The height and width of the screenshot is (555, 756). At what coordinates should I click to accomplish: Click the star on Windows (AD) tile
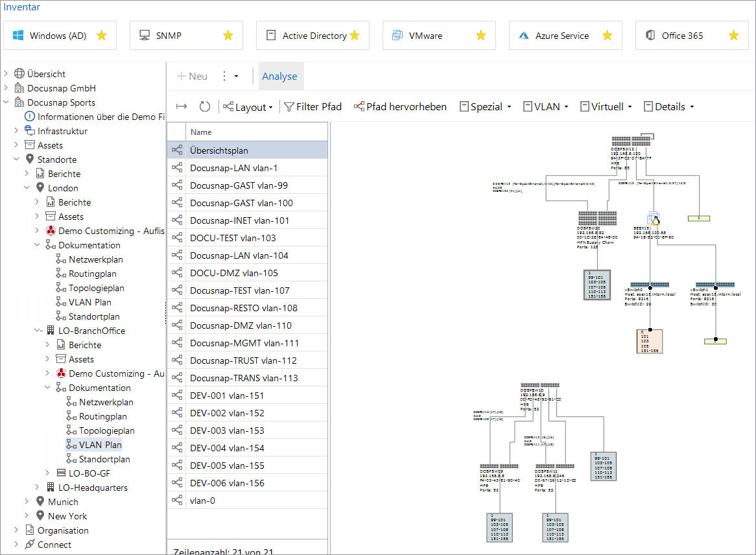pyautogui.click(x=102, y=35)
